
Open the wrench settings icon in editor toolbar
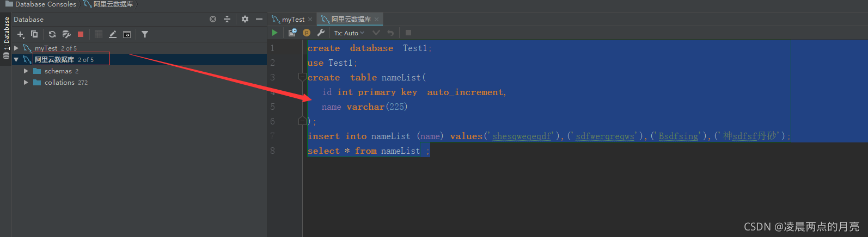[321, 33]
